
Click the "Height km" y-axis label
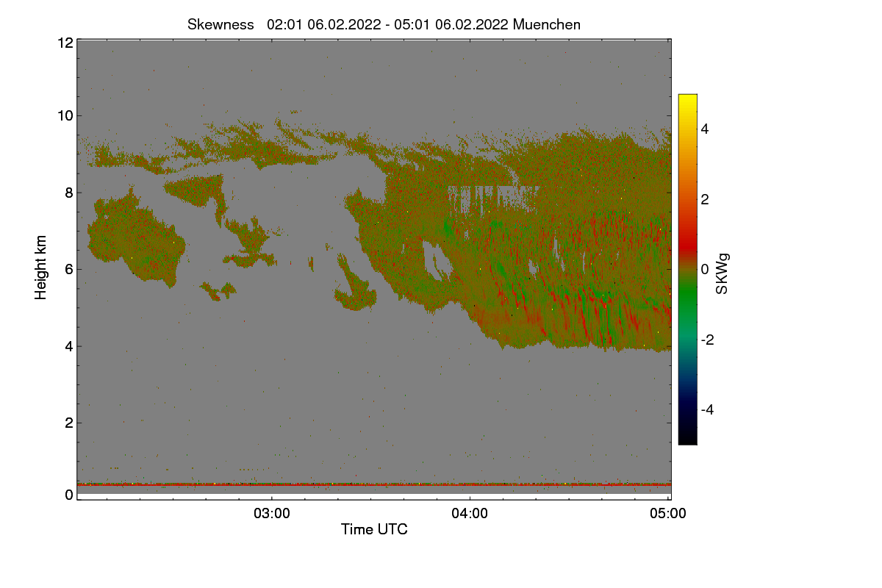tap(41, 268)
